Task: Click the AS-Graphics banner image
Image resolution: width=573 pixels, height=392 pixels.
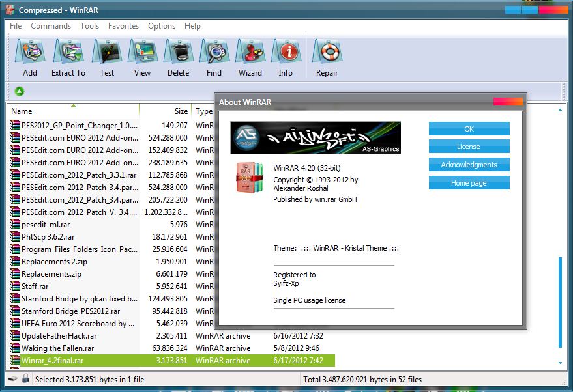Action: point(316,137)
